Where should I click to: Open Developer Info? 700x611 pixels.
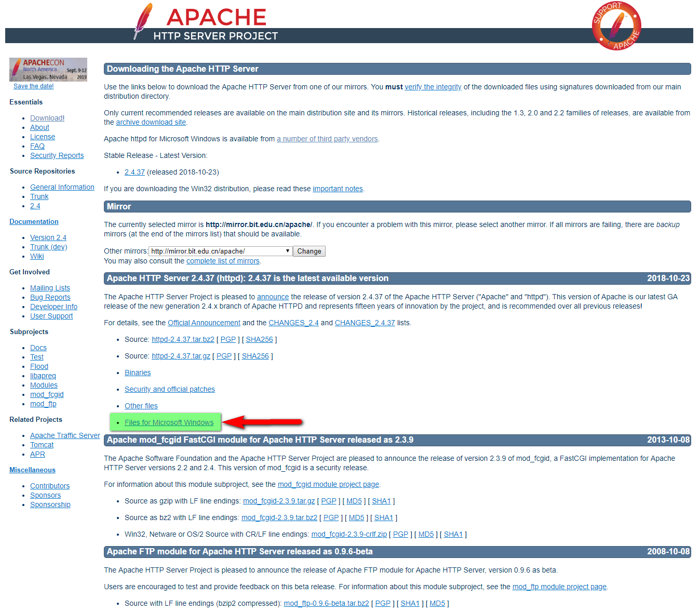[x=53, y=307]
